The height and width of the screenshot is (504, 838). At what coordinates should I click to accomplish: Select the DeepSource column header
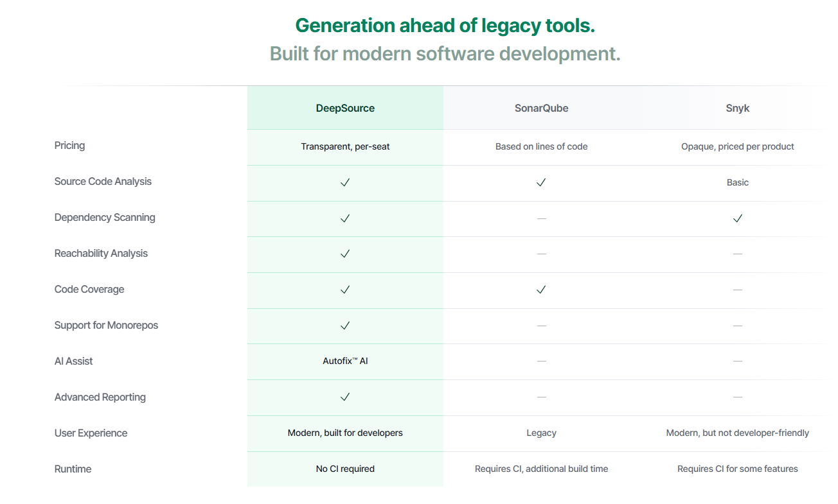345,108
